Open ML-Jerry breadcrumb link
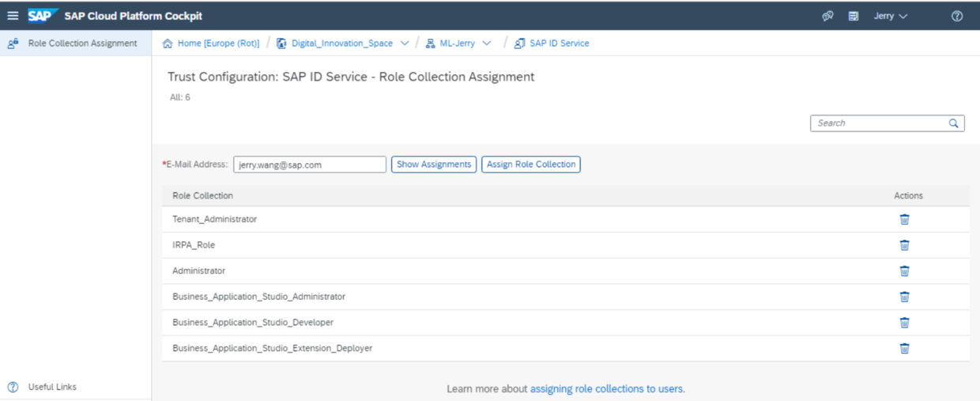The width and height of the screenshot is (980, 401). 458,44
